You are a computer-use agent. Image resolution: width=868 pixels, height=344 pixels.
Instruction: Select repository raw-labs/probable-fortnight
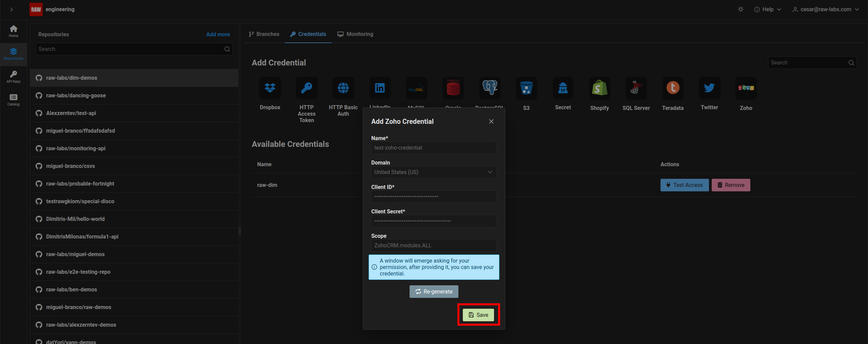134,184
